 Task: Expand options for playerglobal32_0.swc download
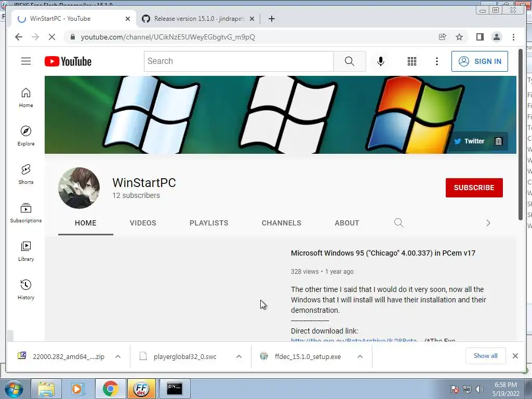239,356
